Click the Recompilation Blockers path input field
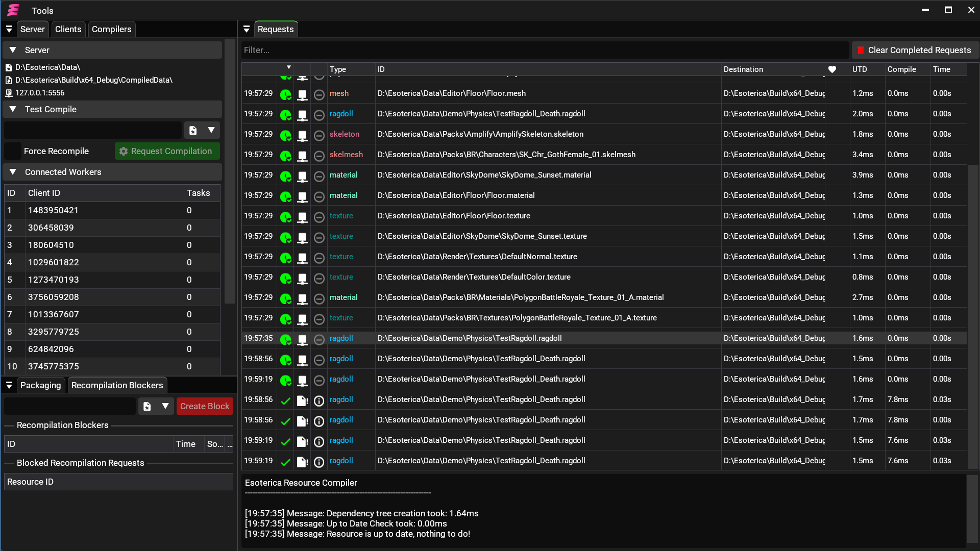 tap(70, 407)
